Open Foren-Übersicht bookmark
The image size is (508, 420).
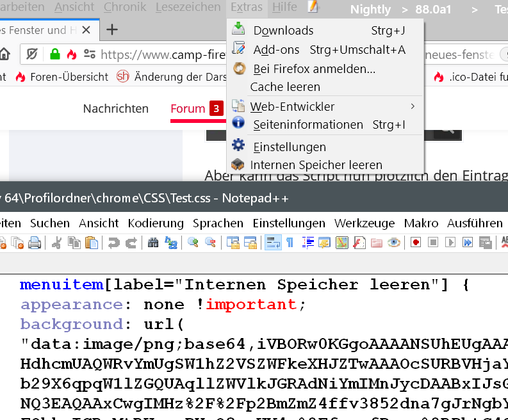[x=61, y=77]
